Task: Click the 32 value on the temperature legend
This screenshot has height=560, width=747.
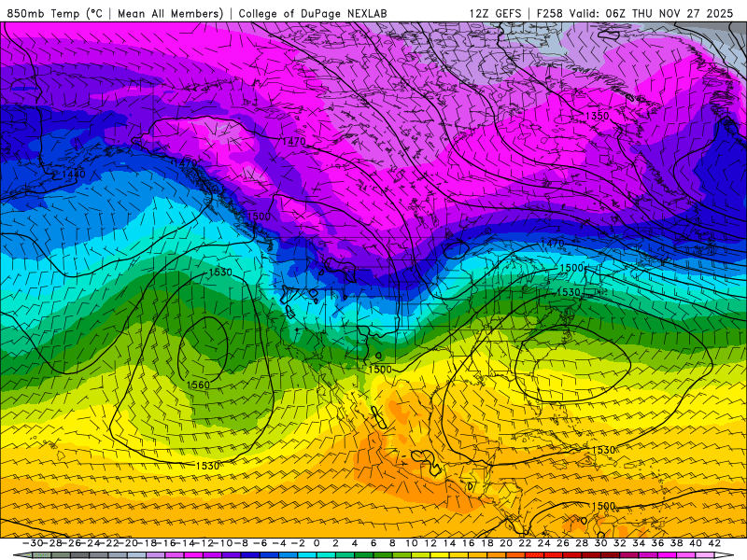Action: 620,543
